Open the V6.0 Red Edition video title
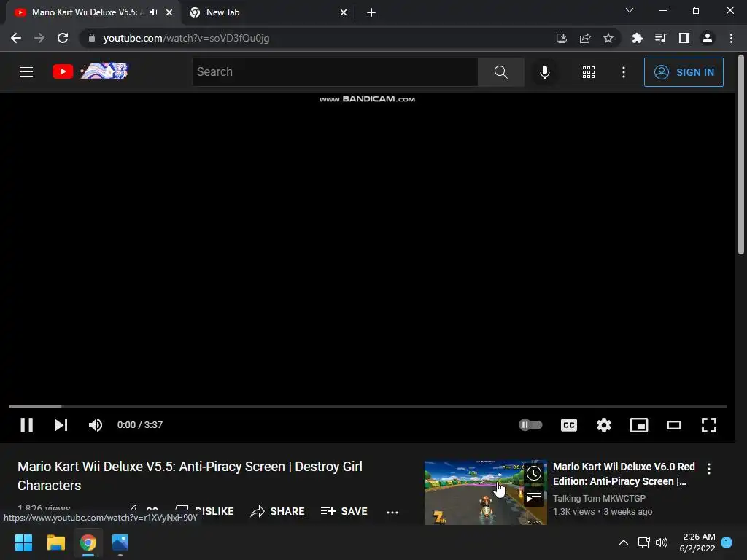This screenshot has width=747, height=560. [x=624, y=474]
